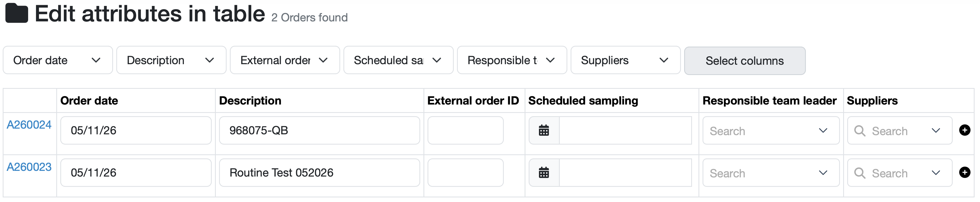The height and width of the screenshot is (202, 980).
Task: Click order date field for A260024
Action: [136, 130]
